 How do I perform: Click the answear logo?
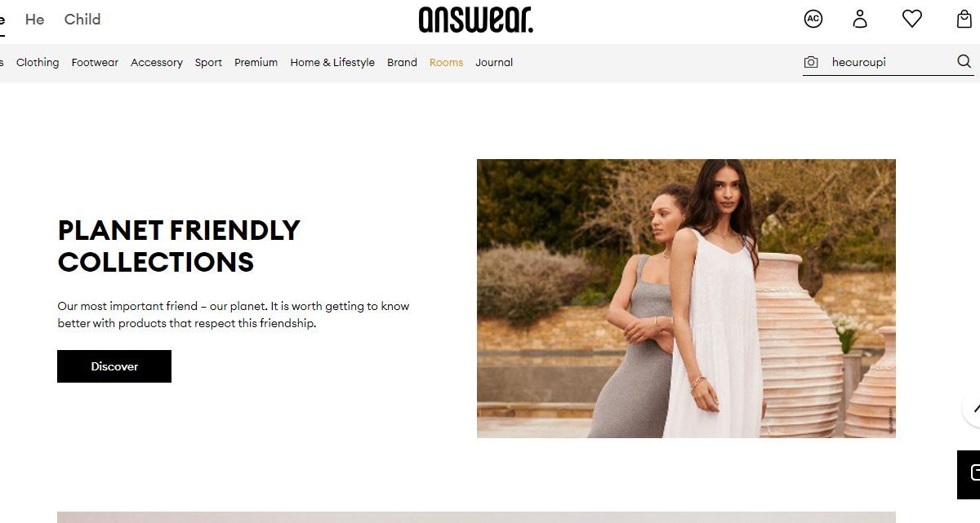(476, 20)
